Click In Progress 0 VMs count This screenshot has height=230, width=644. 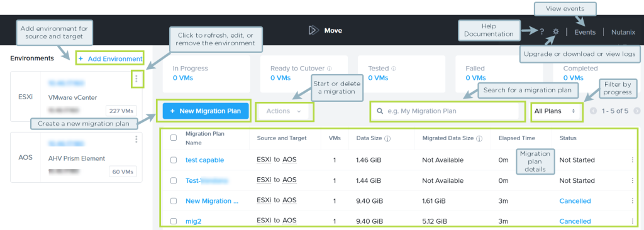click(183, 78)
